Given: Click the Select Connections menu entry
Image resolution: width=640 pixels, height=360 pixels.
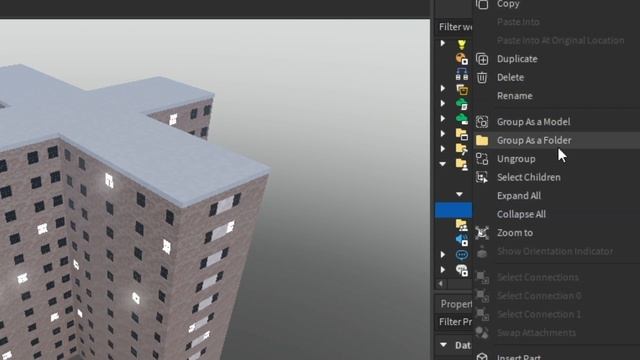Looking at the screenshot, I should (538, 278).
